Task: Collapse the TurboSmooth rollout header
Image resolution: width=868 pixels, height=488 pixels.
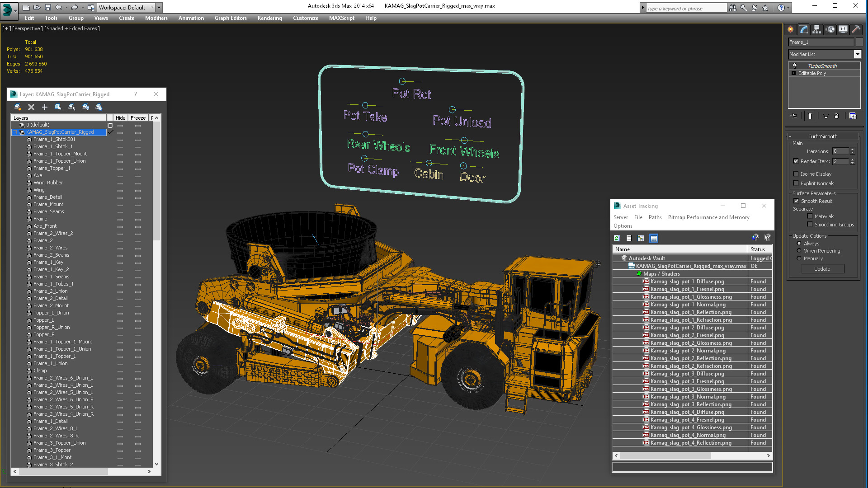Action: (x=823, y=136)
